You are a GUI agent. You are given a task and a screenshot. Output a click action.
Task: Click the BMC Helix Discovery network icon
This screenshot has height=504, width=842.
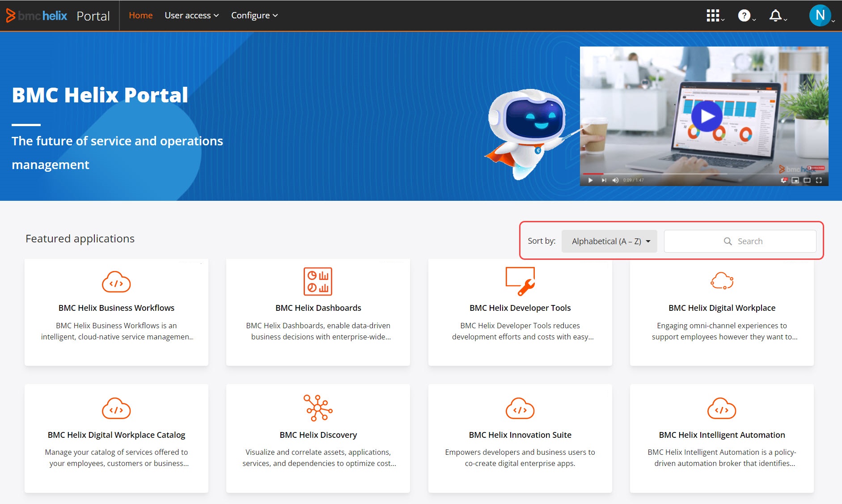pyautogui.click(x=318, y=408)
